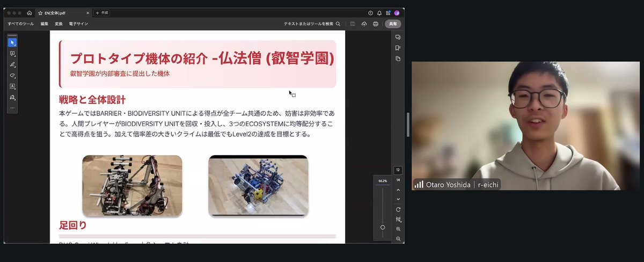Fit page to window
Screen dimensions: 644x262
coord(398,219)
